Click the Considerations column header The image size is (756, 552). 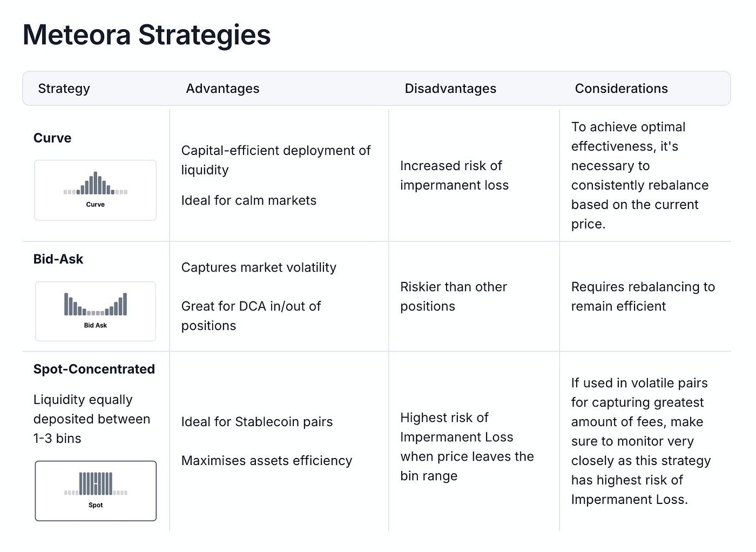(x=621, y=89)
